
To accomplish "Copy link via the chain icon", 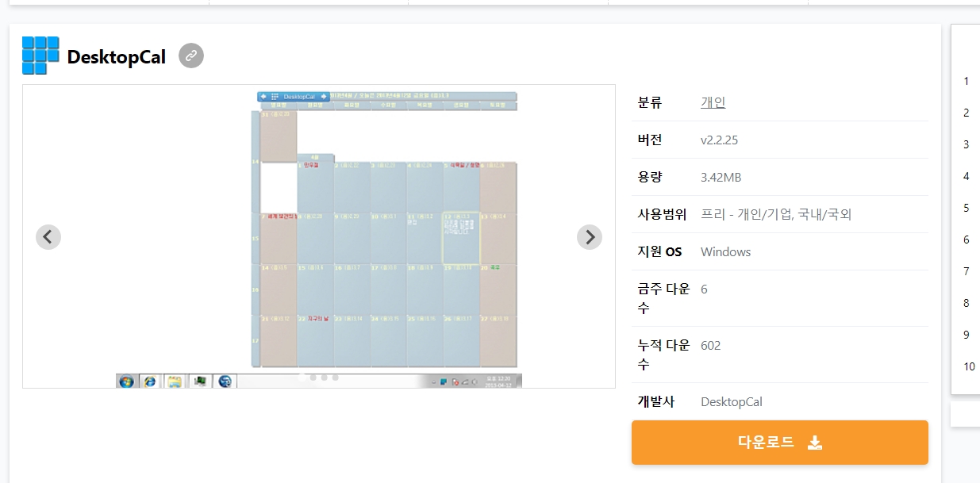I will [x=191, y=56].
